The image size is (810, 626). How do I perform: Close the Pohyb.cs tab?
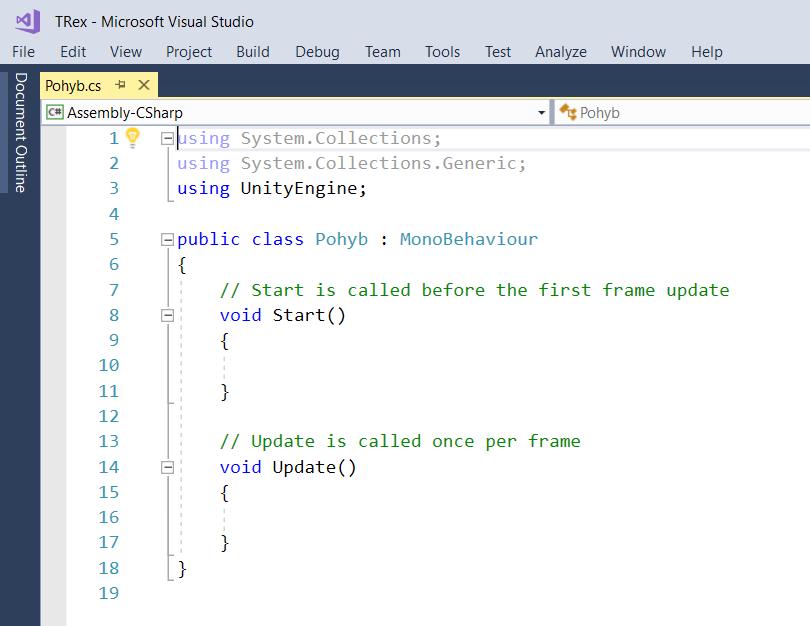(x=144, y=85)
